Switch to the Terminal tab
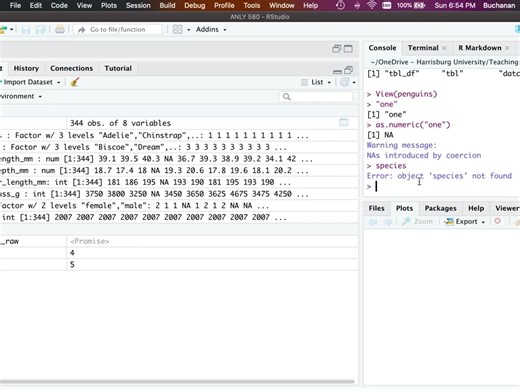This screenshot has width=520, height=390. (x=423, y=48)
